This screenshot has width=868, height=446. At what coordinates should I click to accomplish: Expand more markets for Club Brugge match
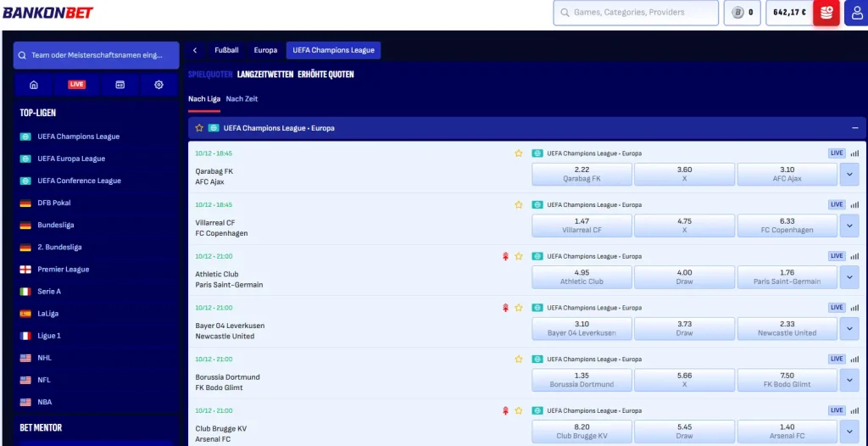(x=849, y=432)
